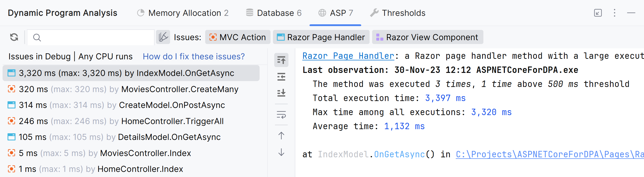Image resolution: width=644 pixels, height=177 pixels.
Task: Click the scroll to end icon
Action: pos(281,93)
